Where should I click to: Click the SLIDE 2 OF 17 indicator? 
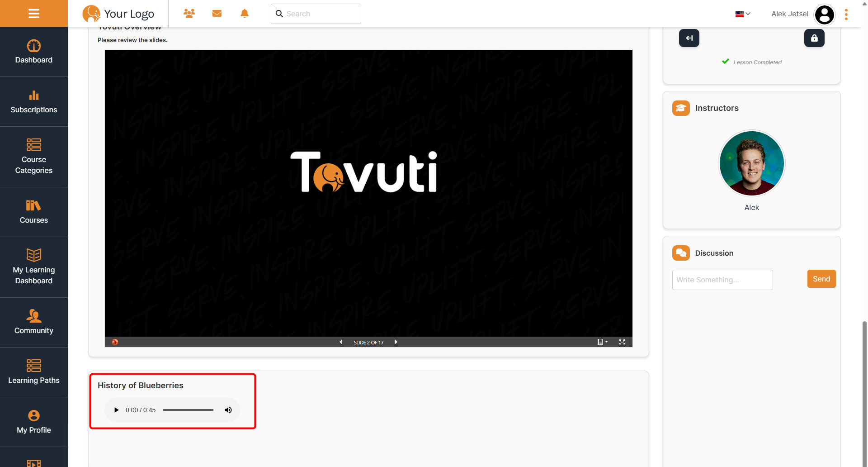368,343
